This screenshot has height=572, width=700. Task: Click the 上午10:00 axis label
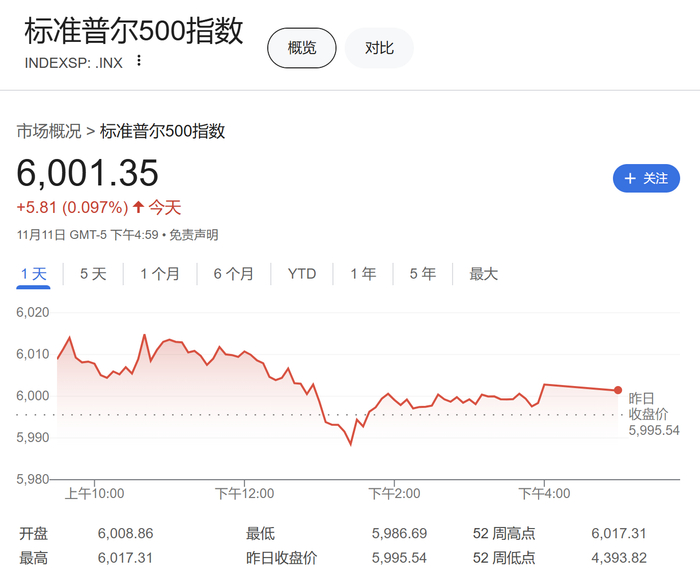(95, 493)
